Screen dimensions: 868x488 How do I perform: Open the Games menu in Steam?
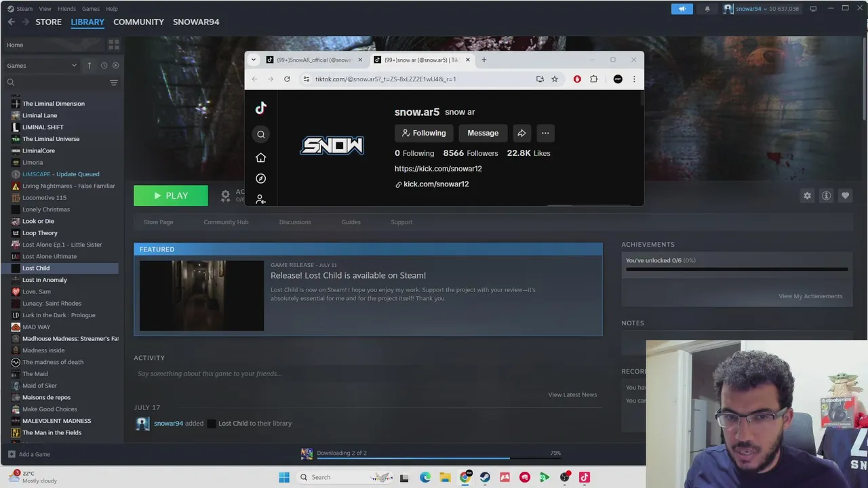[x=91, y=9]
